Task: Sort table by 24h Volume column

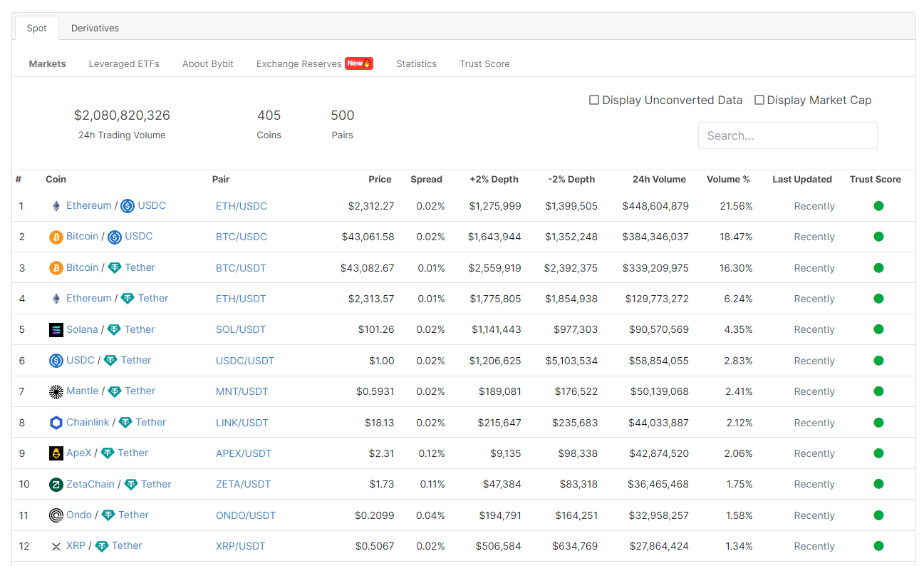Action: pos(659,180)
